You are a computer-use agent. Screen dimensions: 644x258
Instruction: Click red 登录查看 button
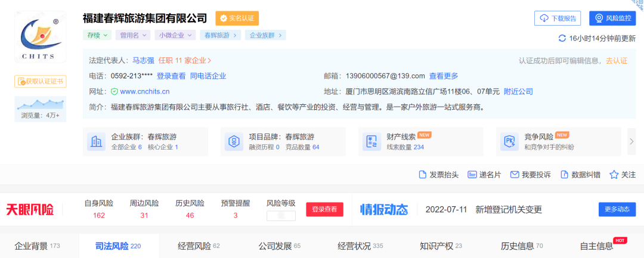324,209
